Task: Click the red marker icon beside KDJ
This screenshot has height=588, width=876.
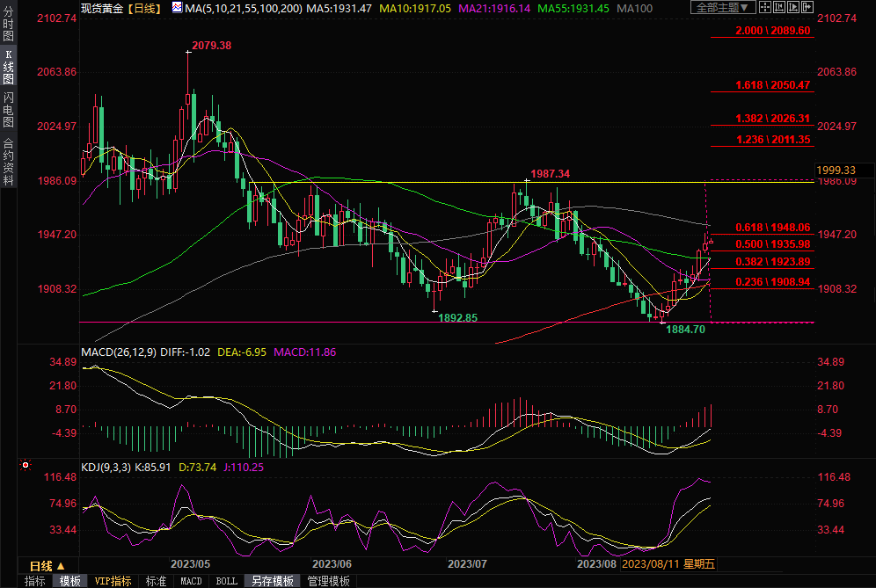Action: coord(26,465)
